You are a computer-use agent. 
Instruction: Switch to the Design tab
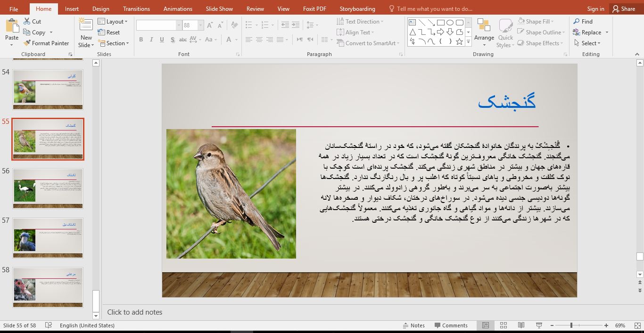click(x=100, y=8)
